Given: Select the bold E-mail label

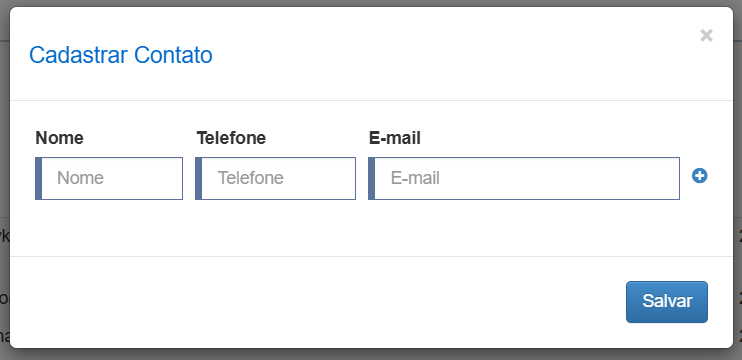Looking at the screenshot, I should click(395, 138).
